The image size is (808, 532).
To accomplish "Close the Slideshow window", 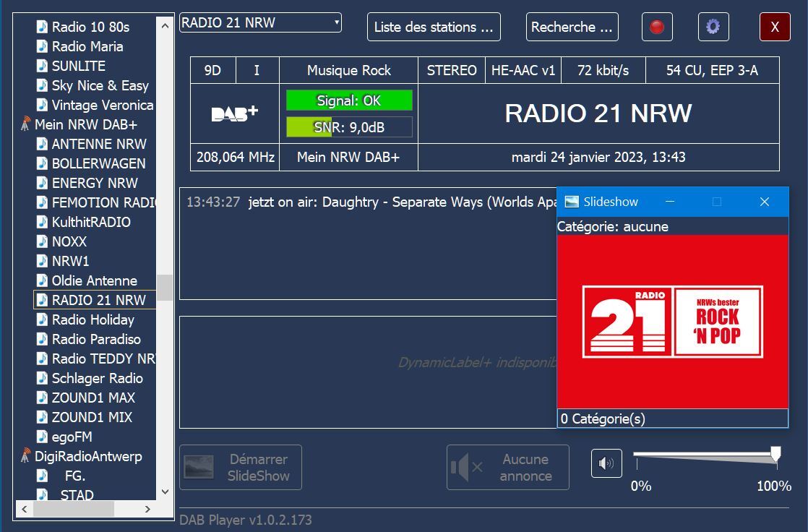I will coord(764,202).
